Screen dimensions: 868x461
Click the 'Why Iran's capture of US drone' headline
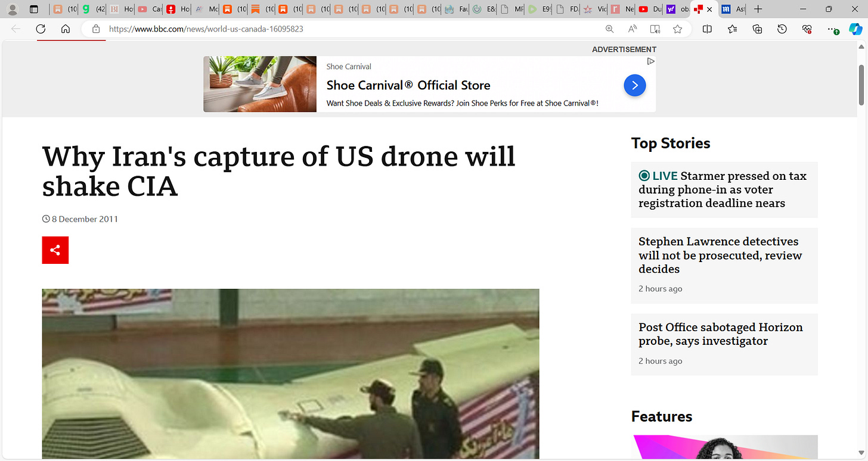[278, 171]
